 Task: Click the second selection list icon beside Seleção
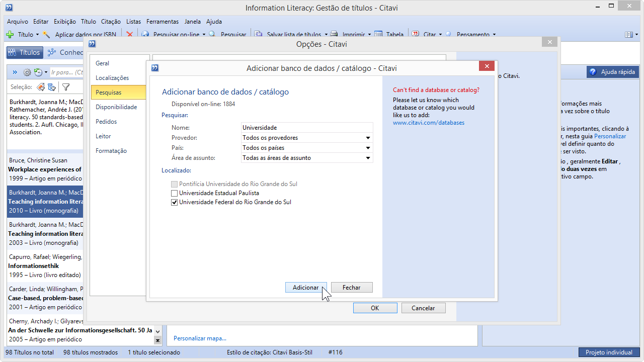(x=52, y=87)
